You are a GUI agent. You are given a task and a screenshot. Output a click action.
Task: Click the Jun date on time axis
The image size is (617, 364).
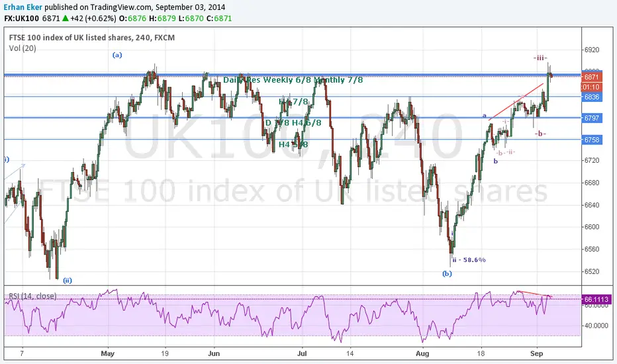[214, 353]
